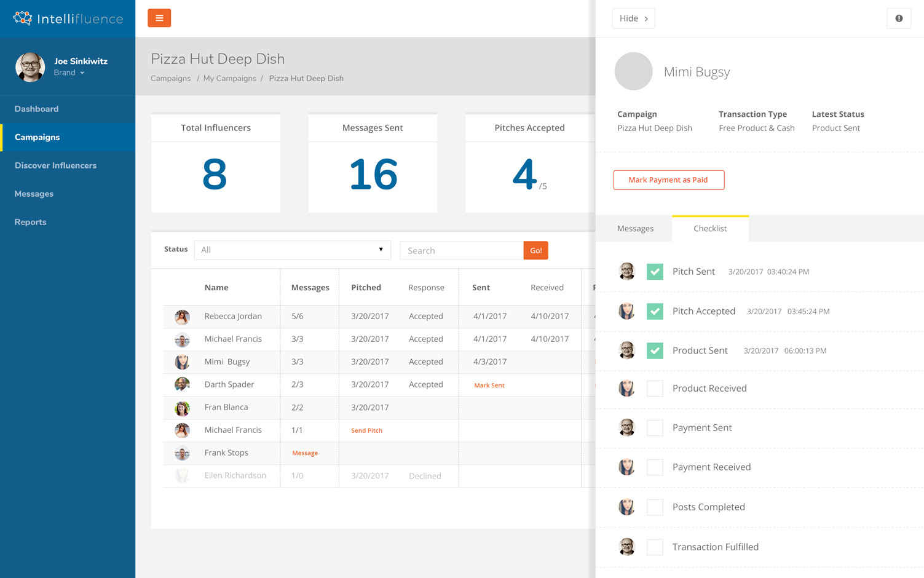This screenshot has width=924, height=578.
Task: Click the Name column header
Action: (216, 287)
